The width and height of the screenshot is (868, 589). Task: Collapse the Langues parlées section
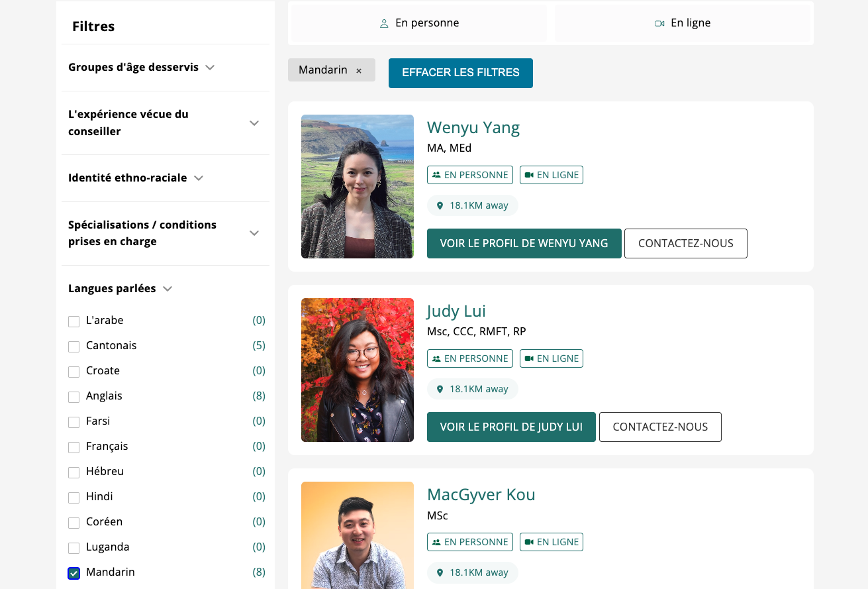point(167,289)
